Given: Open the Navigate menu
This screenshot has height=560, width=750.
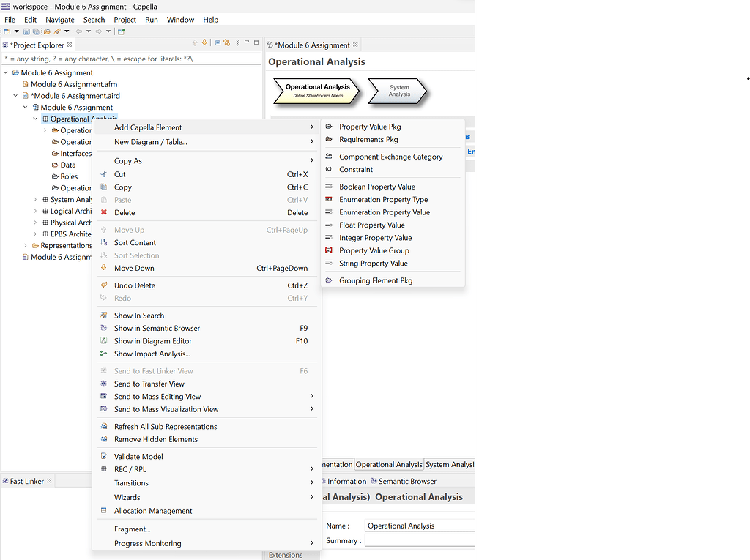Looking at the screenshot, I should coord(59,20).
